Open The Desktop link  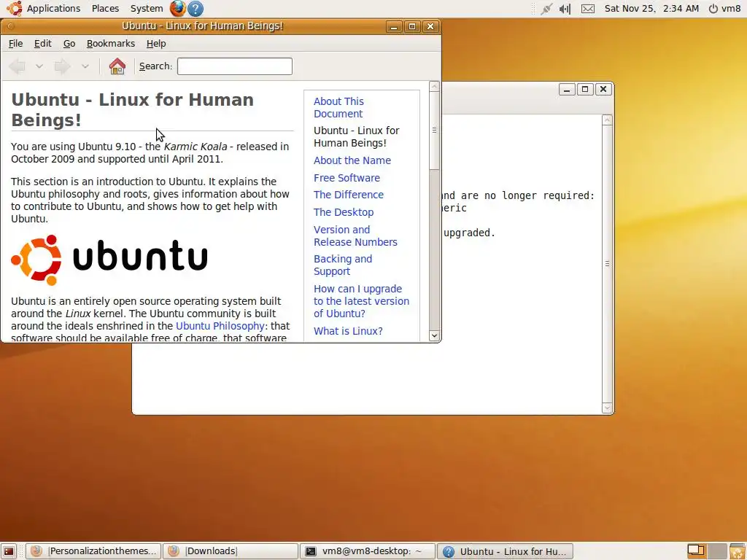[x=344, y=212]
